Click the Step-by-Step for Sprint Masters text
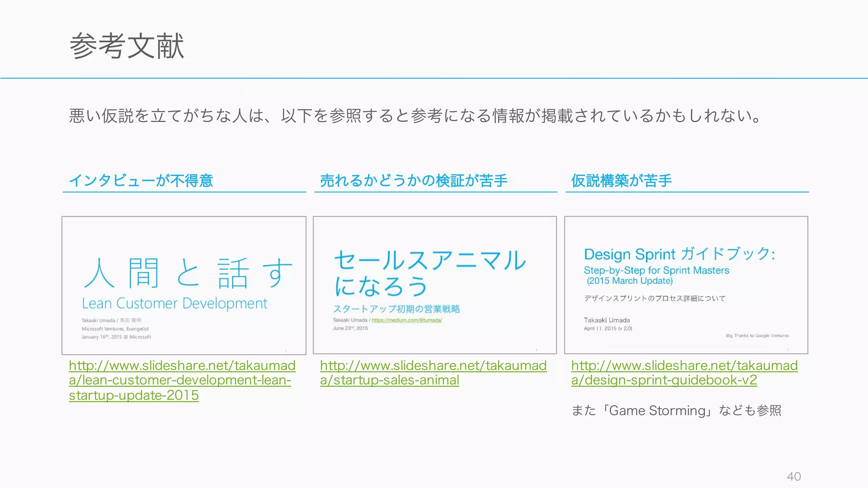Image resolution: width=868 pixels, height=488 pixels. (x=656, y=270)
